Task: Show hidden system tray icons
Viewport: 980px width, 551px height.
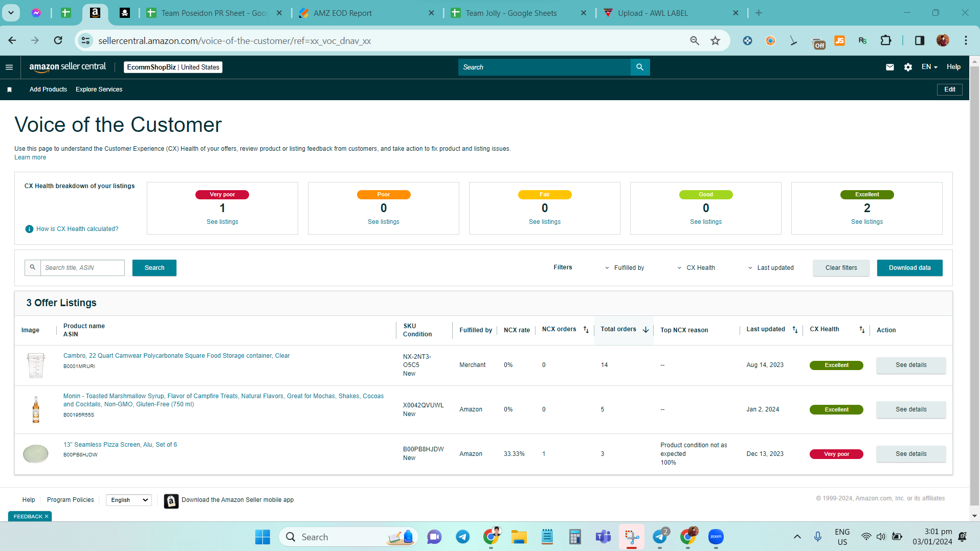Action: 797,537
